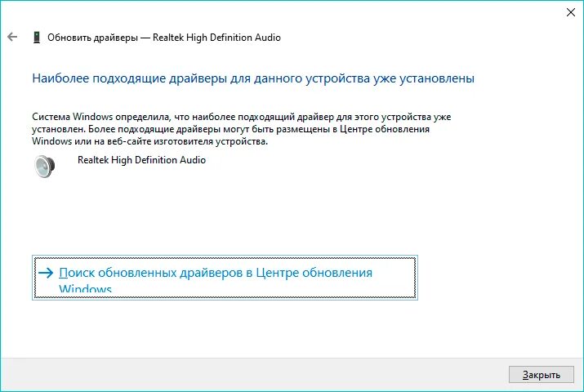Search updated drivers in Windows Update Center

[x=225, y=278]
